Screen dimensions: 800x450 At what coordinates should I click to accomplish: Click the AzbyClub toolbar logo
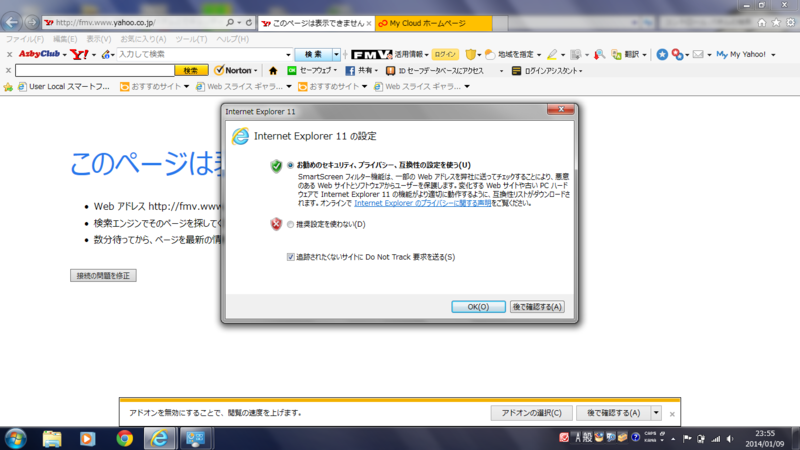[39, 54]
